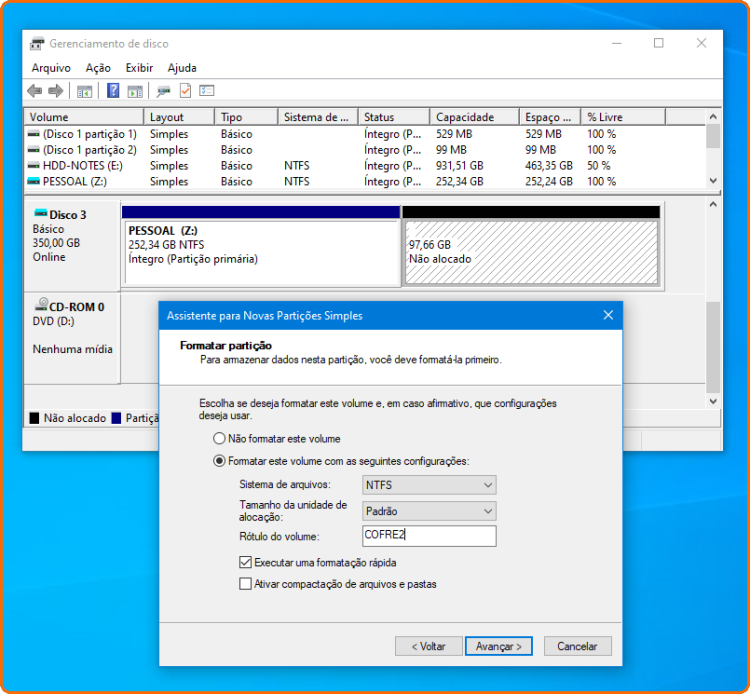
Task: Click the Forward arrow toolbar icon
Action: [56, 90]
